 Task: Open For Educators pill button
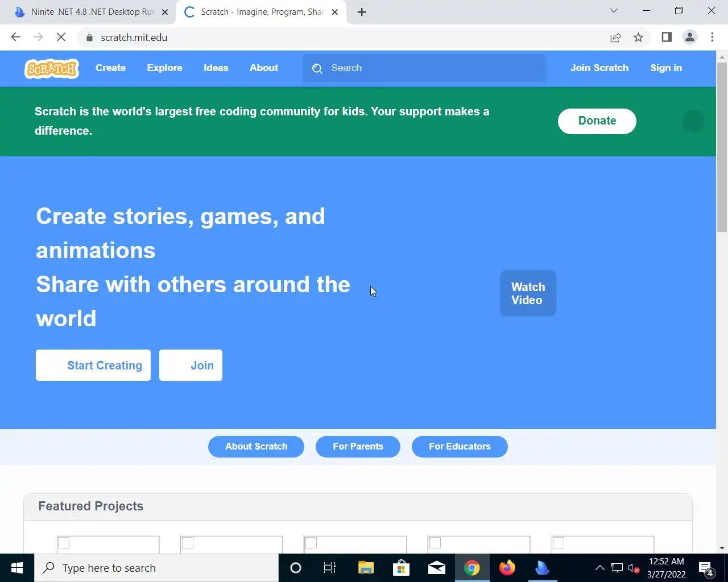pos(460,447)
